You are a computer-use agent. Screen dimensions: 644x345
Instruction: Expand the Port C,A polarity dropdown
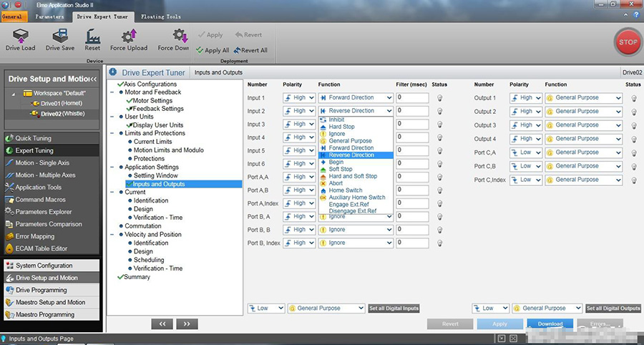pyautogui.click(x=525, y=152)
